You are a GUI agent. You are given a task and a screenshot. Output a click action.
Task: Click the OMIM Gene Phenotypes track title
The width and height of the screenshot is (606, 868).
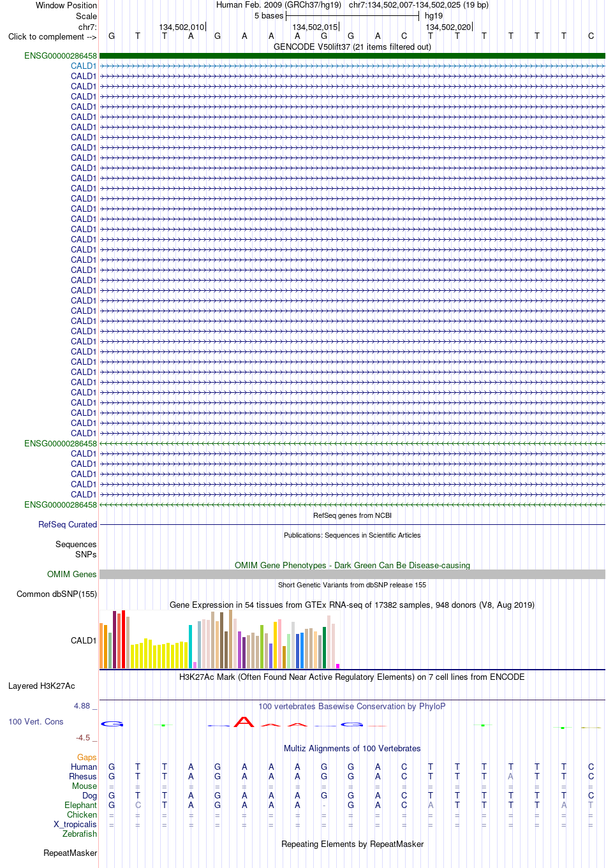(x=352, y=565)
